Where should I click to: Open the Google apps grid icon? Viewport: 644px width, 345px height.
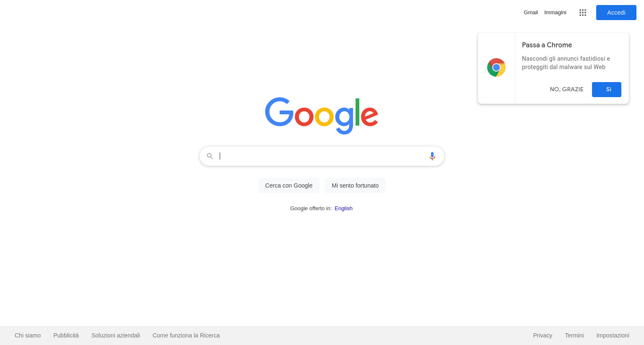582,13
